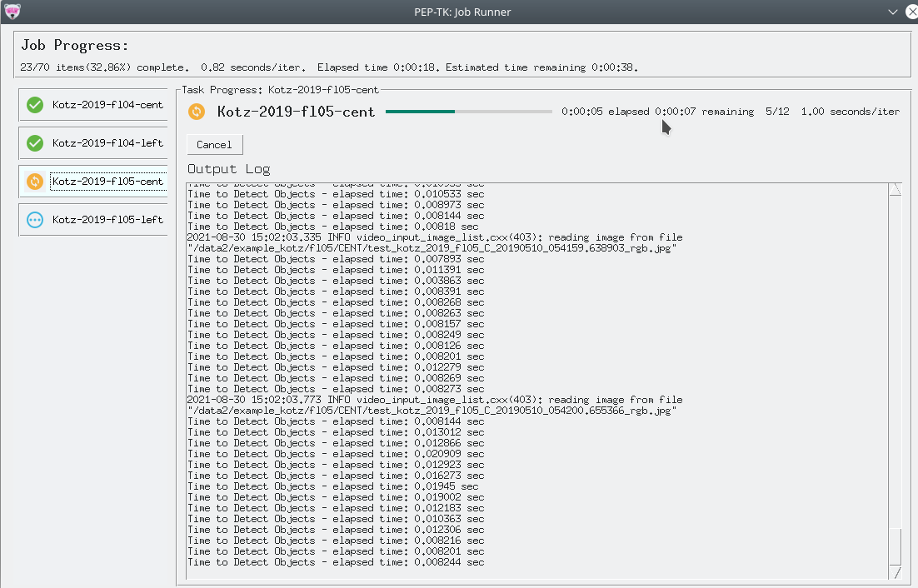
Task: Click the minimize chevron in the title bar
Action: tap(892, 12)
